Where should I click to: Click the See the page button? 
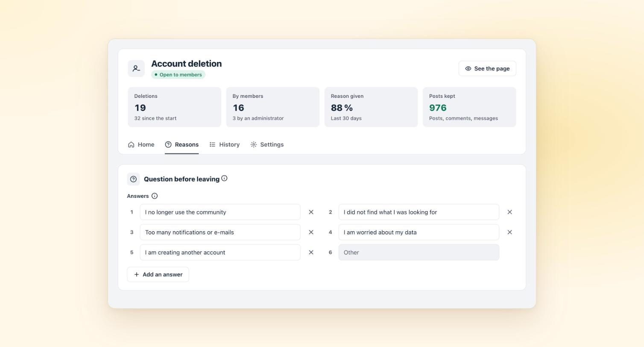tap(487, 68)
